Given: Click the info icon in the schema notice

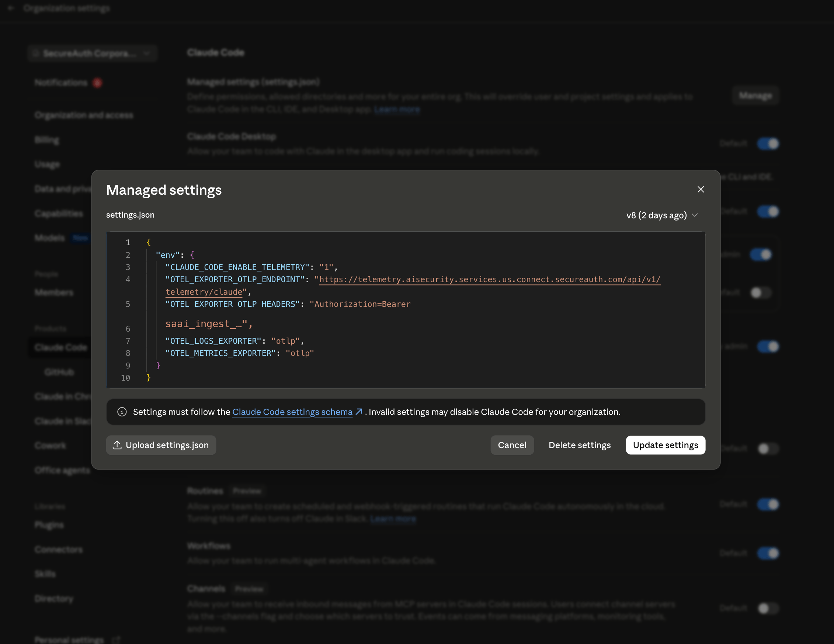Looking at the screenshot, I should click(122, 412).
